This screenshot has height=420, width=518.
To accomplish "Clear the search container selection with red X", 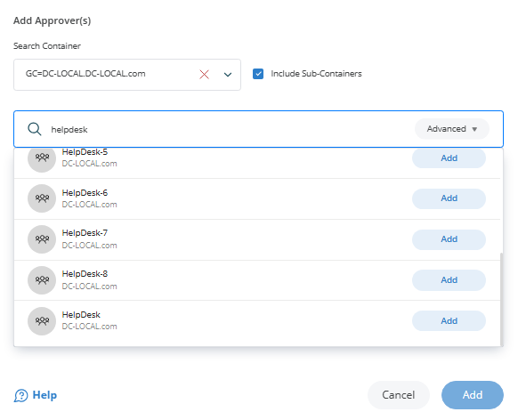I will (x=204, y=74).
